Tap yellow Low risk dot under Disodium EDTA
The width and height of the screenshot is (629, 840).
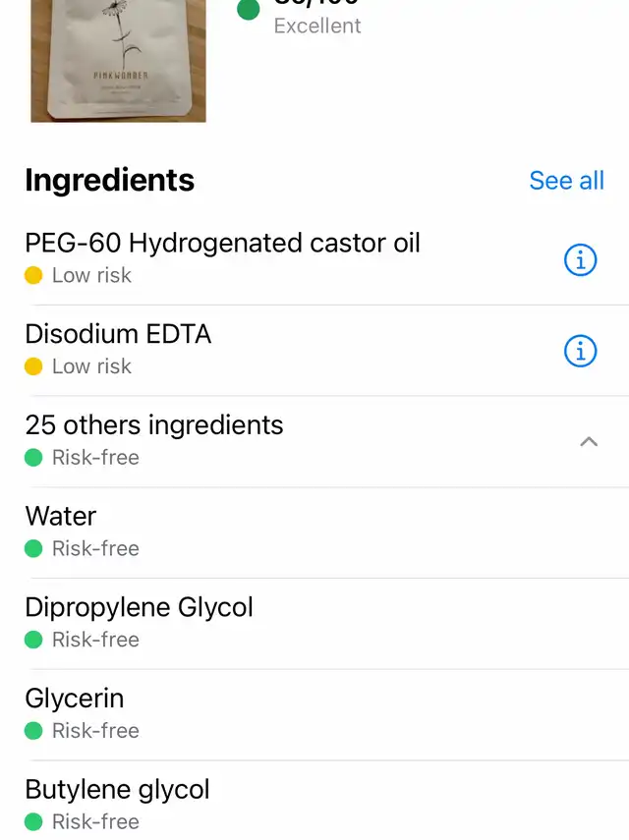(x=33, y=366)
